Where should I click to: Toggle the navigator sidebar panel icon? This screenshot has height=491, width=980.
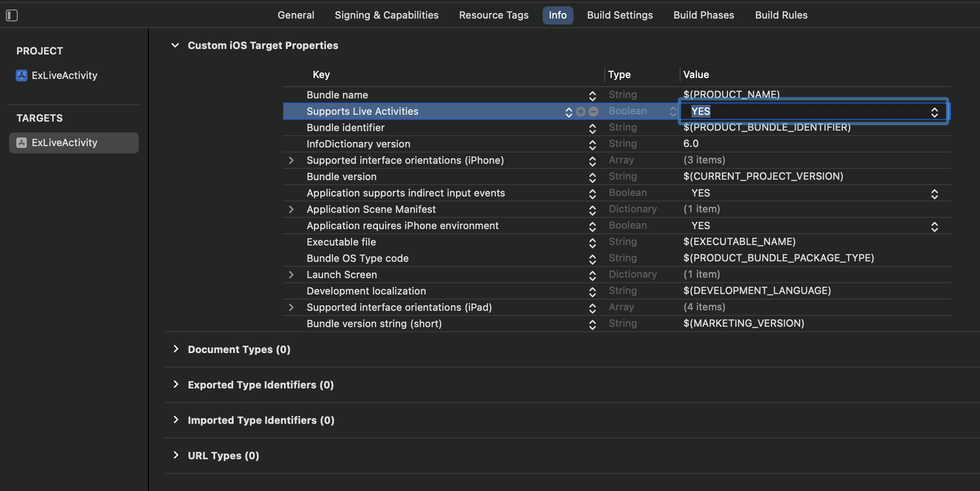tap(12, 15)
